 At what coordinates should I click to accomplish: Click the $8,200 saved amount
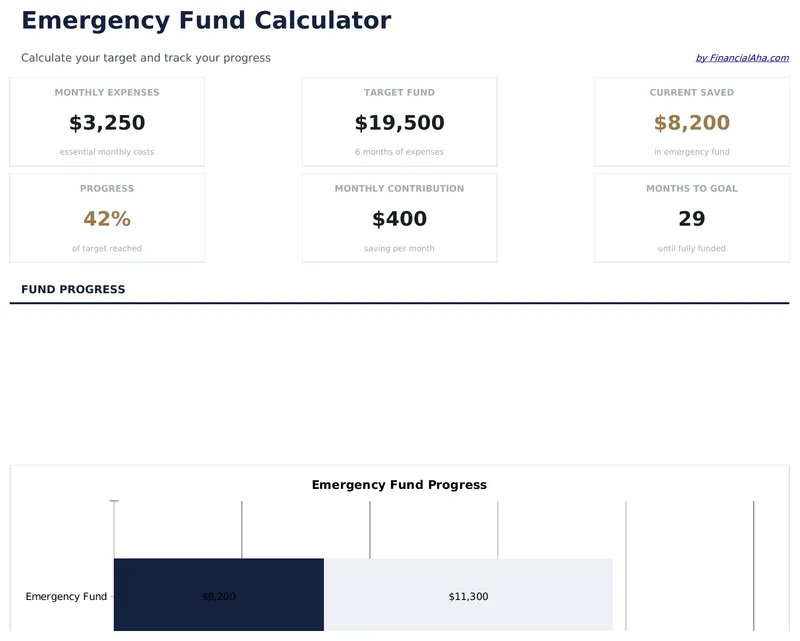(x=691, y=122)
